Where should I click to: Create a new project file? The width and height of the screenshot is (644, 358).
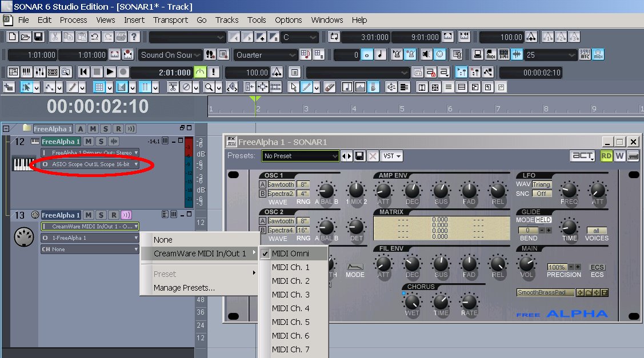13,37
